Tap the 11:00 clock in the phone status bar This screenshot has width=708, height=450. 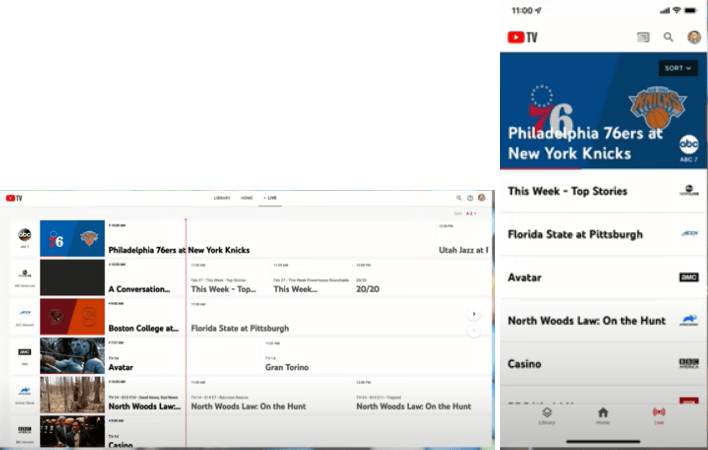point(522,10)
